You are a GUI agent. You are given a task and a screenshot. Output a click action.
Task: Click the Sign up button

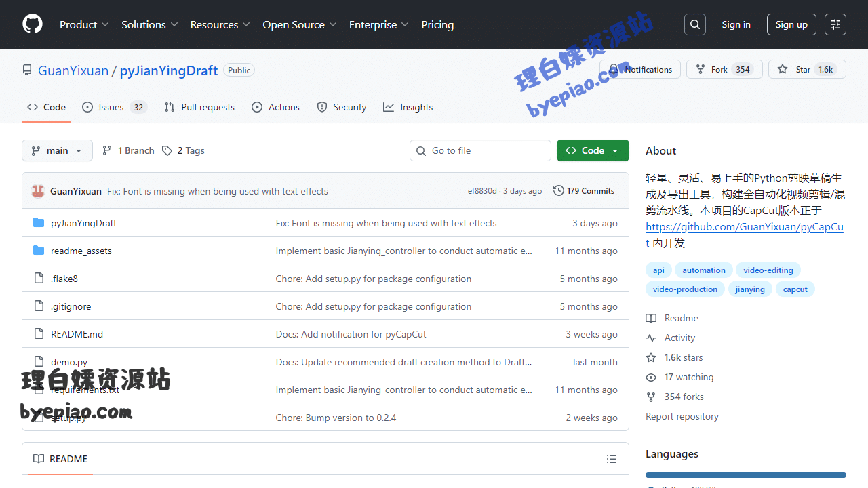[791, 24]
